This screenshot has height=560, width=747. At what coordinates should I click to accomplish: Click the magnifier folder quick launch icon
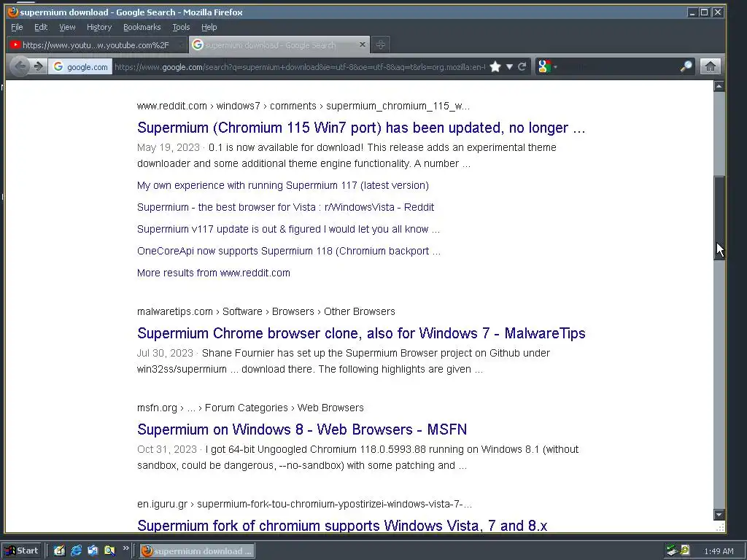click(x=109, y=551)
